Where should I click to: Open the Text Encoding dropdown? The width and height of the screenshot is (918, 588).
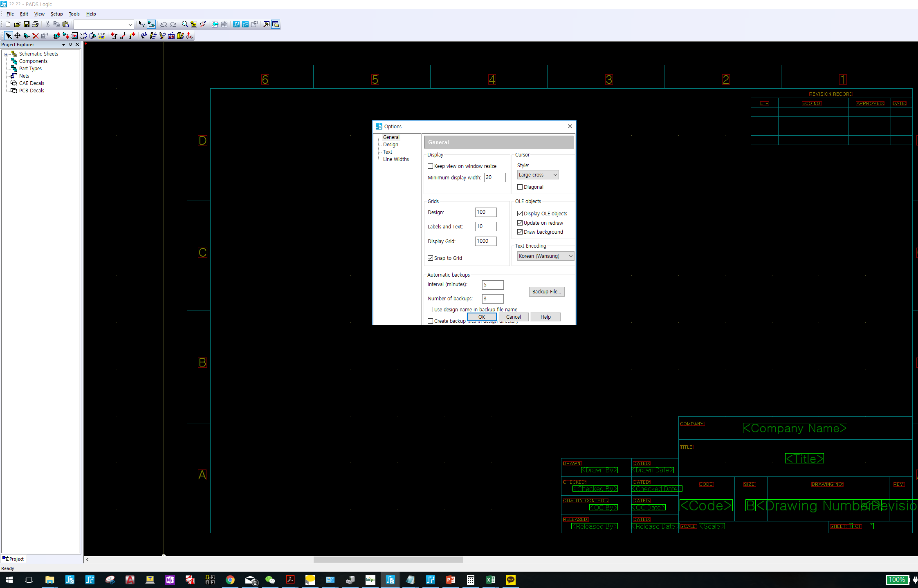click(545, 256)
